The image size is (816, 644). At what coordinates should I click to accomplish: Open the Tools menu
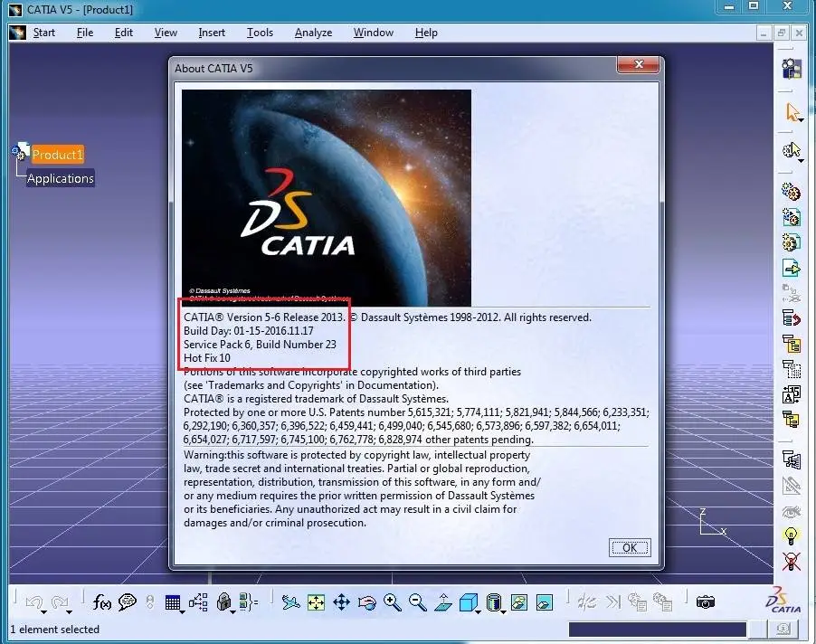260,33
